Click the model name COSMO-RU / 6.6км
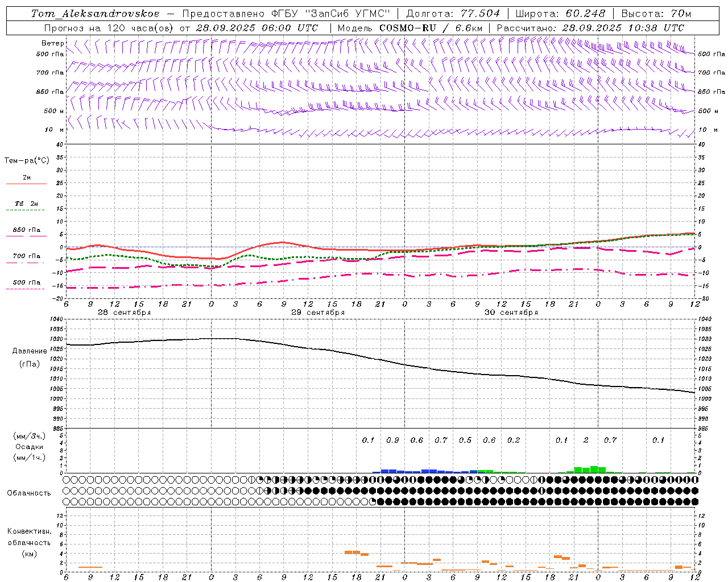 [431, 28]
